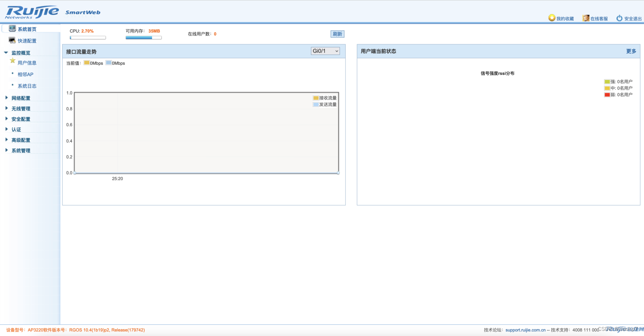The height and width of the screenshot is (336, 644).
Task: Click the 我的收藏 favorites star icon
Action: pos(552,18)
